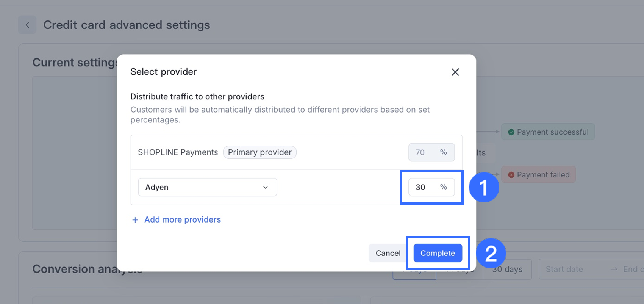Click the Add more providers link text
644x304 pixels.
(x=182, y=219)
